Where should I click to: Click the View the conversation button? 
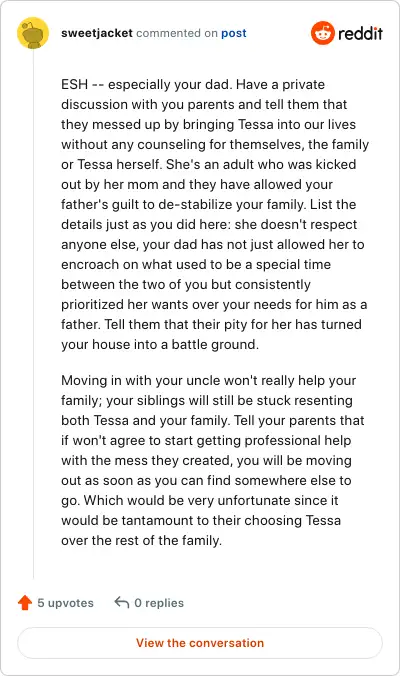pyautogui.click(x=200, y=643)
